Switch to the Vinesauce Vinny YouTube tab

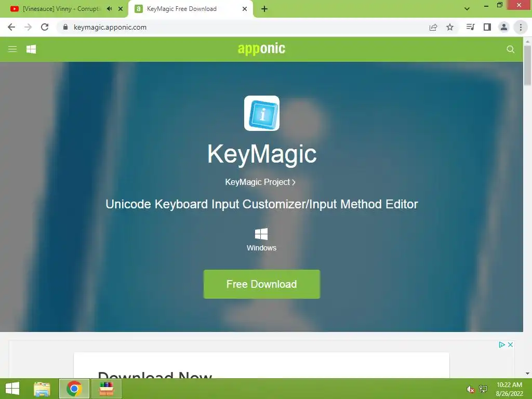point(61,9)
